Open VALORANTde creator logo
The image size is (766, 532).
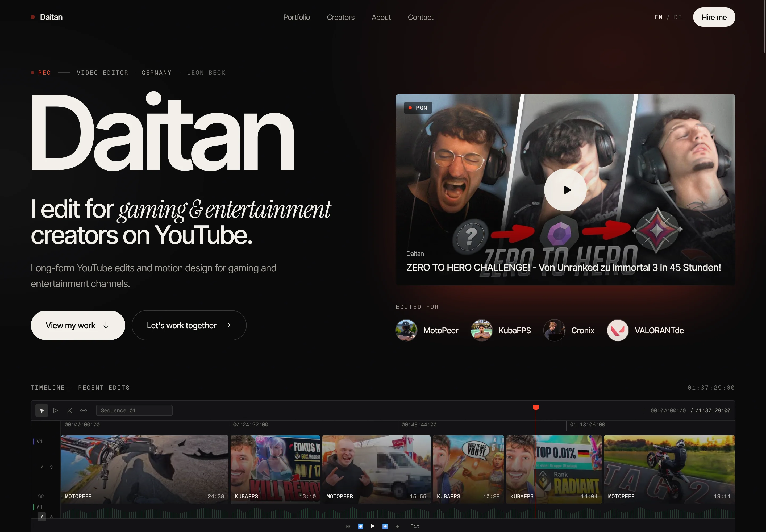(618, 330)
